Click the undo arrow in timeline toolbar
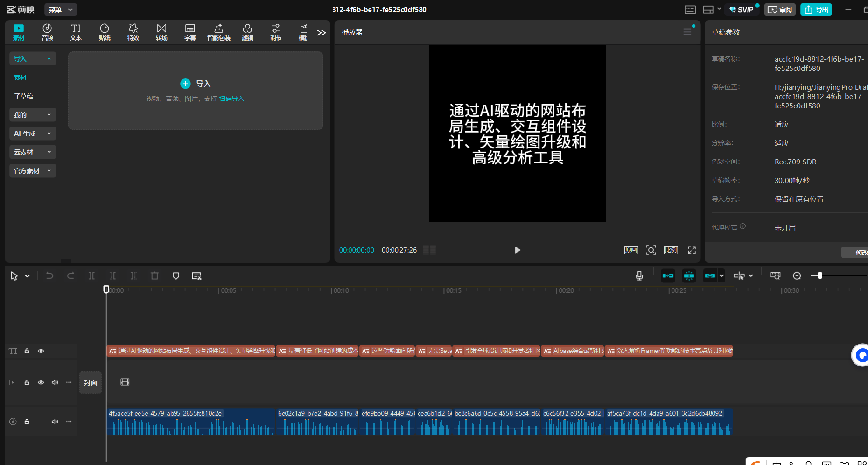 pos(49,276)
